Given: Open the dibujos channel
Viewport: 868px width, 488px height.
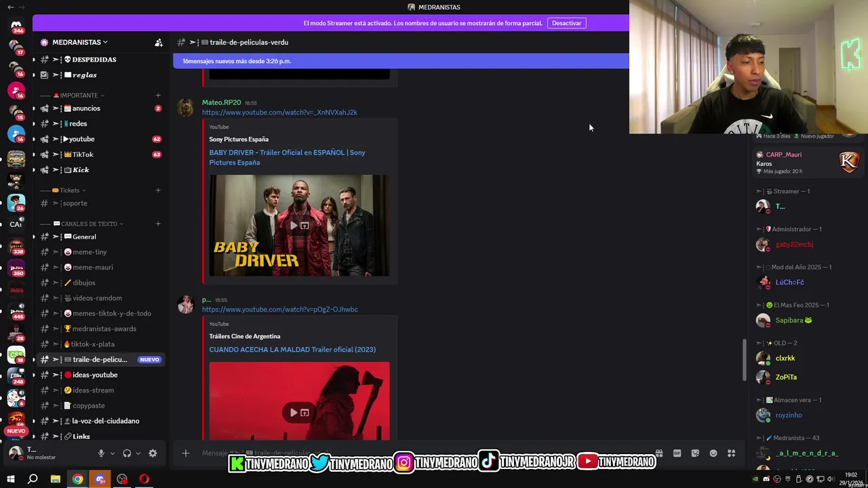Looking at the screenshot, I should pyautogui.click(x=100, y=283).
